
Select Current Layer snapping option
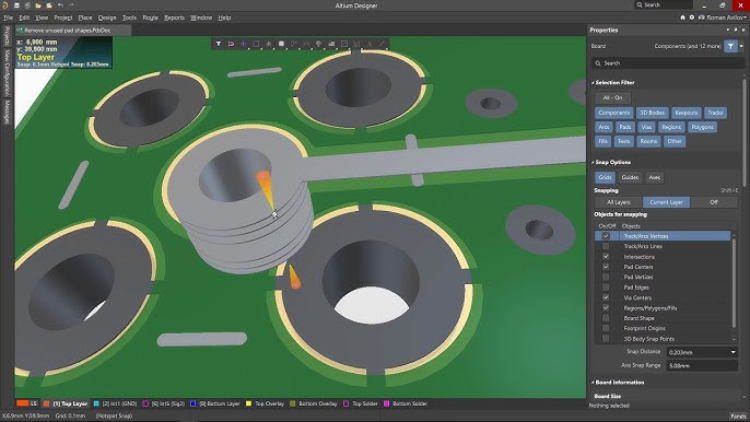point(666,202)
